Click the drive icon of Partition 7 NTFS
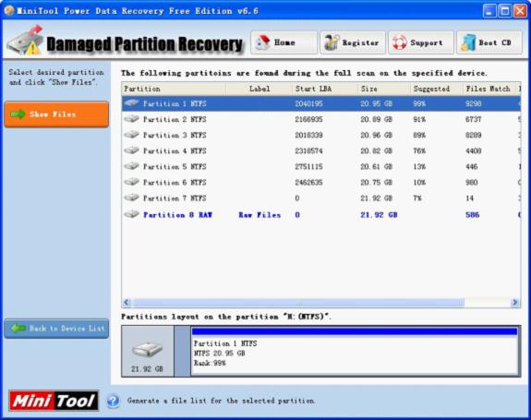The image size is (531, 420). (131, 198)
